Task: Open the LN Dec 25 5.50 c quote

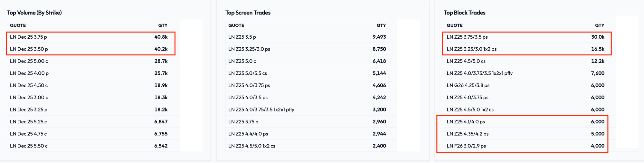Action: pyautogui.click(x=29, y=146)
